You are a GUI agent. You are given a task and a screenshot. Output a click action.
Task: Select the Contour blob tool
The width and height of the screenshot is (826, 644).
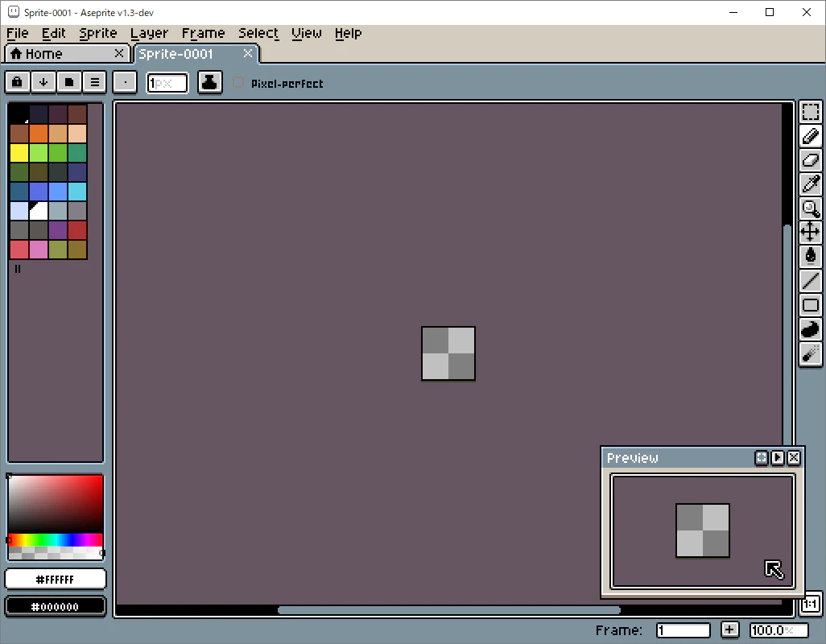pyautogui.click(x=810, y=329)
